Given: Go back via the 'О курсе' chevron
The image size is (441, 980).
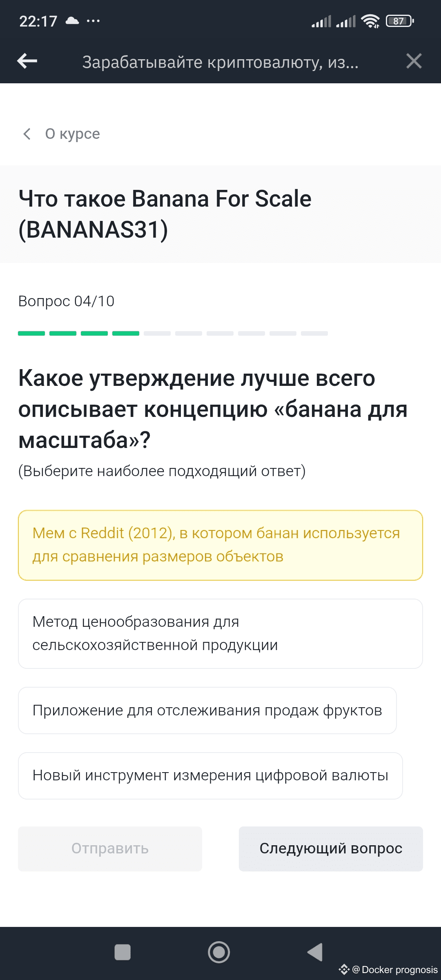Looking at the screenshot, I should [27, 134].
